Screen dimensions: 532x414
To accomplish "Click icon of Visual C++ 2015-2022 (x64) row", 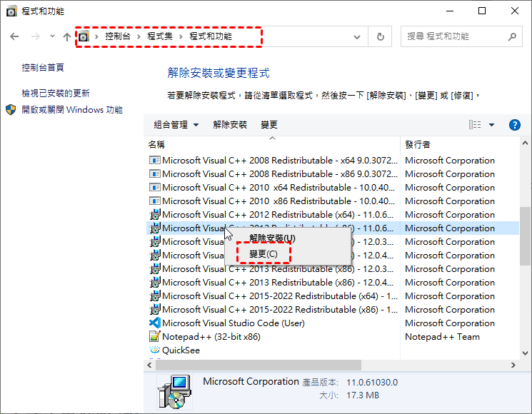I will click(155, 296).
